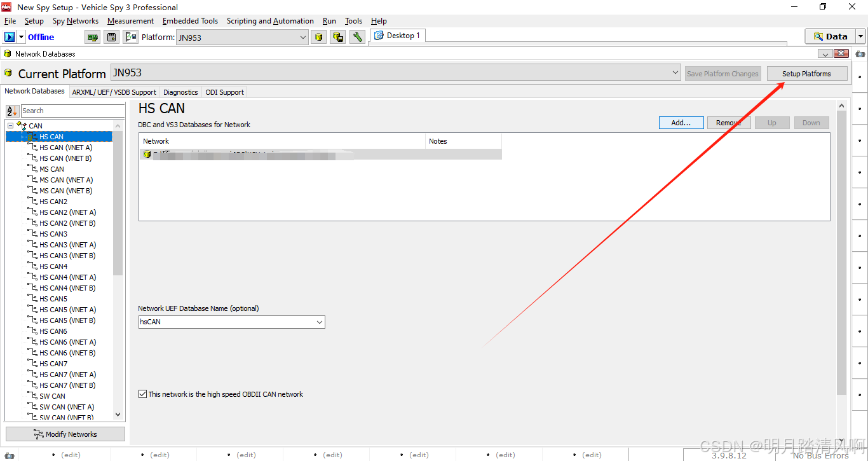This screenshot has height=461, width=868.
Task: Click the Network column header
Action: [x=282, y=141]
